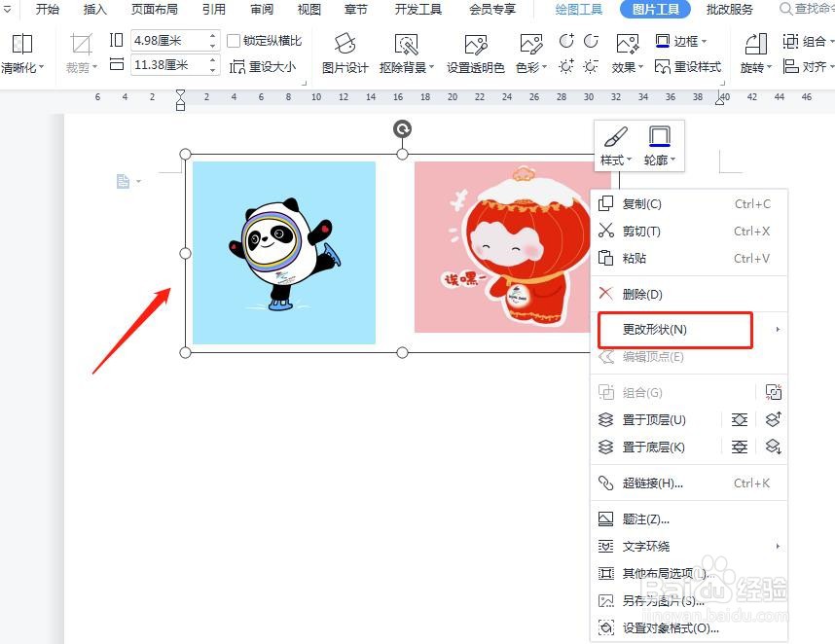This screenshot has height=644, width=835.
Task: Switch to the 图片工具 tab
Action: tap(656, 9)
